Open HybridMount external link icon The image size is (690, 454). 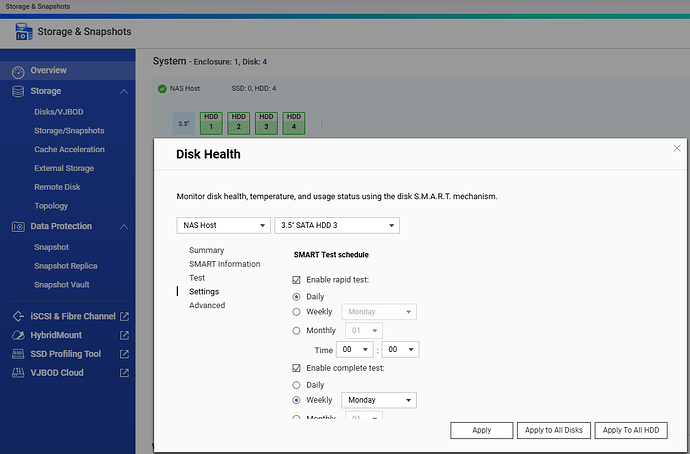click(124, 335)
